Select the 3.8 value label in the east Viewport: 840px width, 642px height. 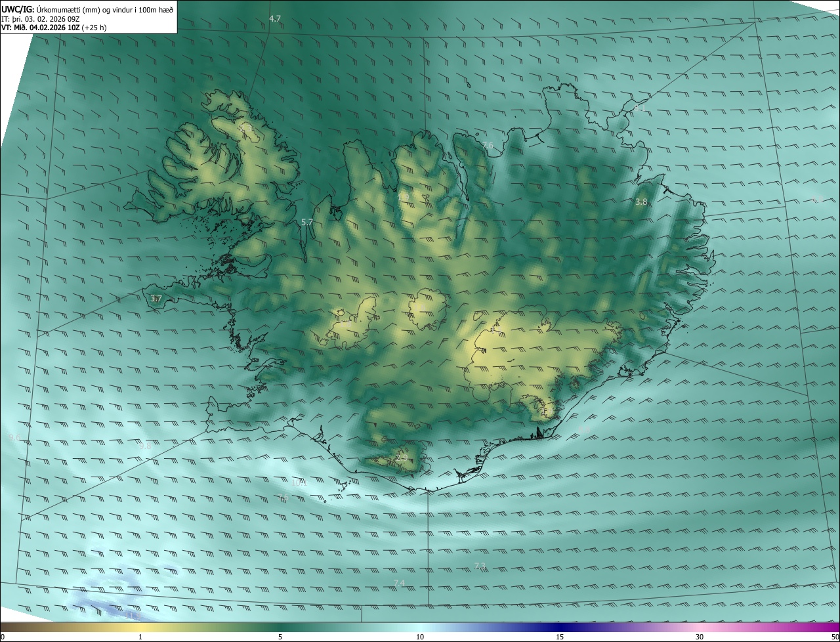[x=641, y=202]
